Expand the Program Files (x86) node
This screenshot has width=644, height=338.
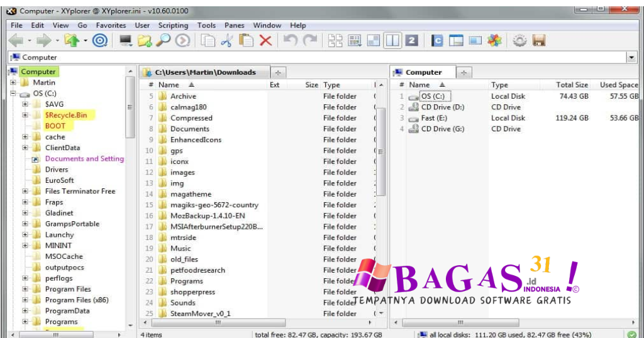tap(25, 300)
